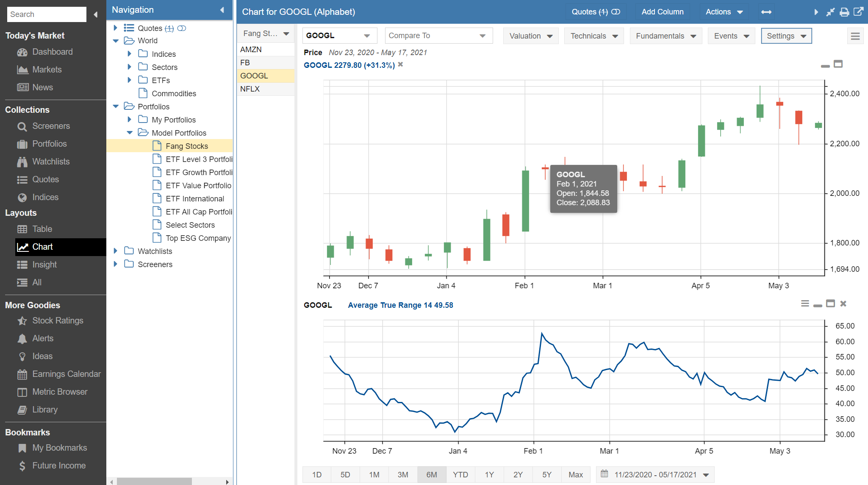Click the expand width arrows icon
The image size is (868, 485).
766,12
